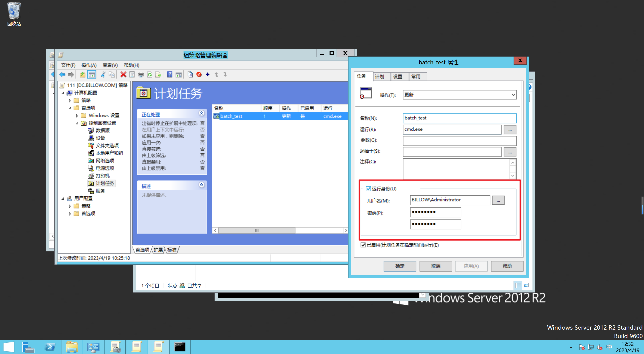Click the Display XML document icon

(x=190, y=75)
